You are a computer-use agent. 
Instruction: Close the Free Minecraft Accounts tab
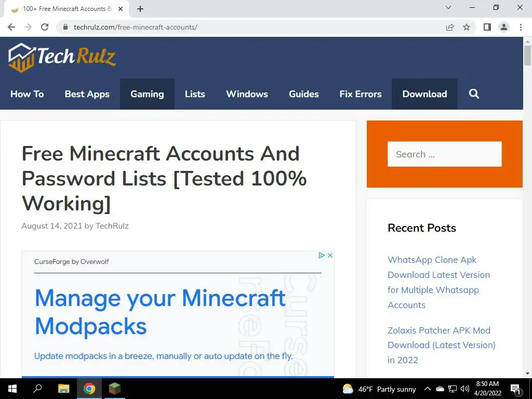pyautogui.click(x=121, y=9)
